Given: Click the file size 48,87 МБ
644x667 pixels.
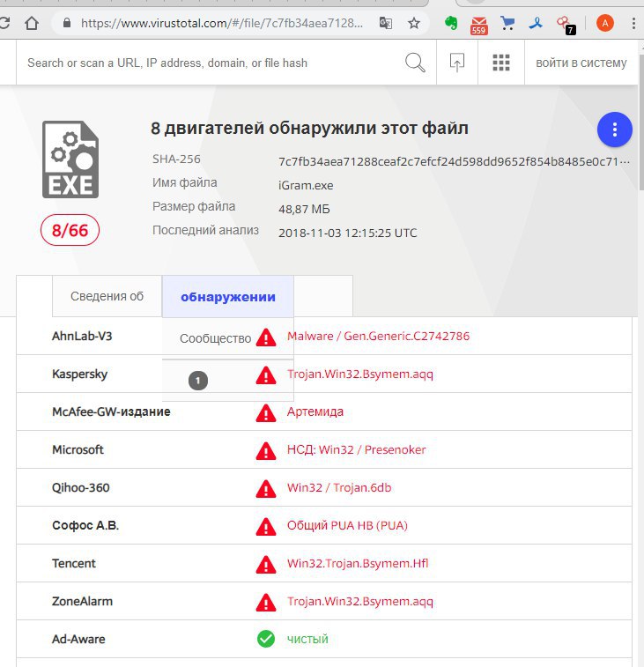Looking at the screenshot, I should (x=304, y=210).
